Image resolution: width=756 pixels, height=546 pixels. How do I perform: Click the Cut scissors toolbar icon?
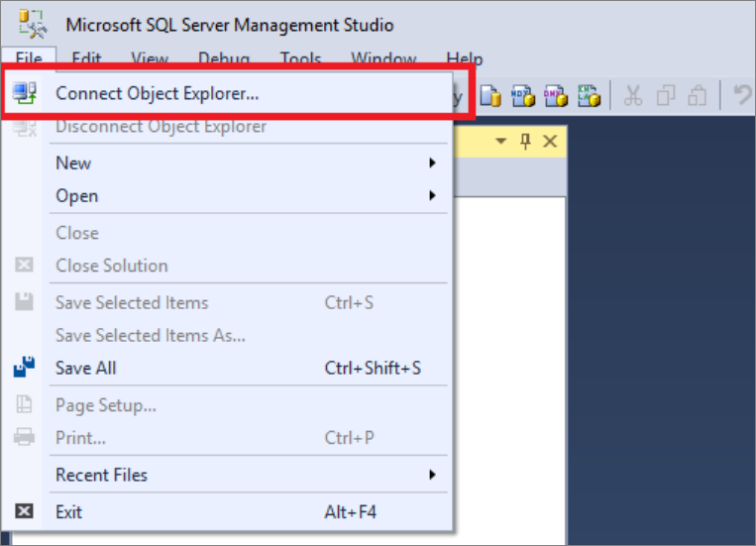[634, 95]
